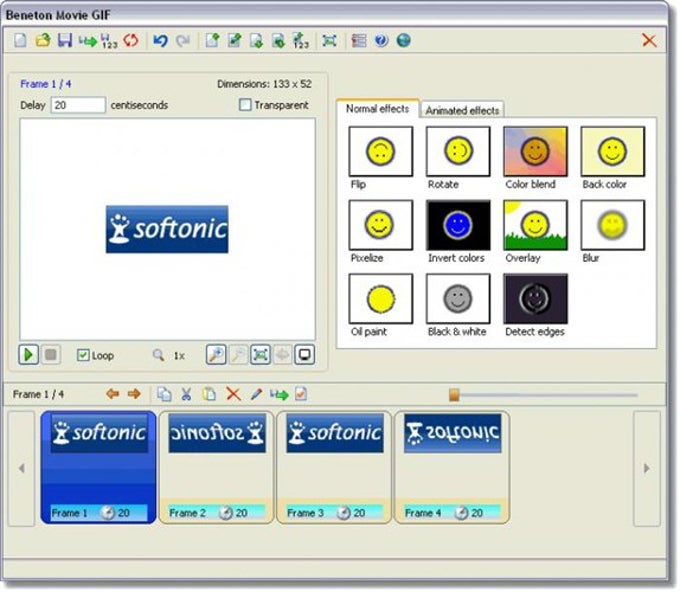Screen dimensions: 680x592
Task: Select the Frame 4 thumbnail
Action: [452, 468]
